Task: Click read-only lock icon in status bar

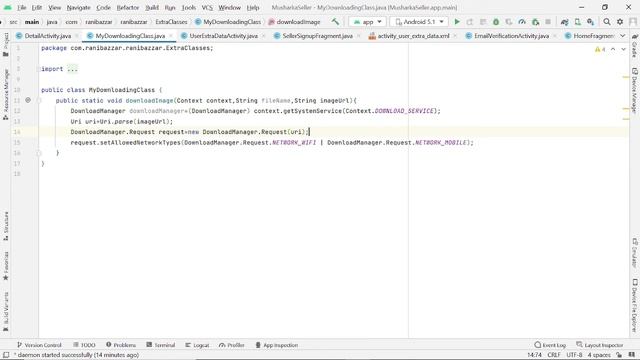Action: [x=619, y=355]
